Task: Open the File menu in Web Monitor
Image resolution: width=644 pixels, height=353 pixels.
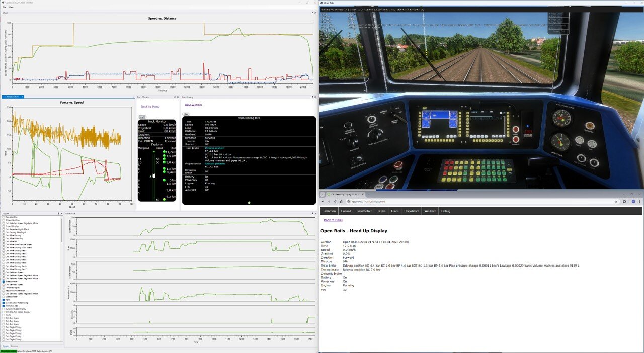Action: coord(4,8)
